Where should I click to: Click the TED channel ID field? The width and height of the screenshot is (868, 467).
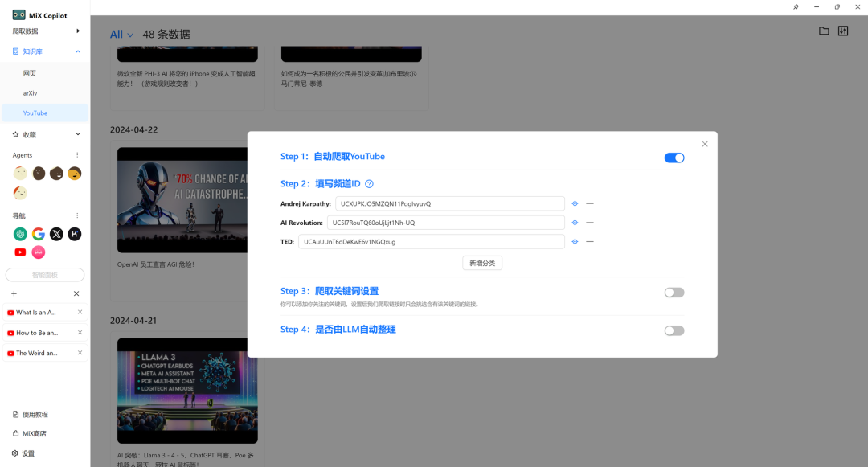(432, 241)
